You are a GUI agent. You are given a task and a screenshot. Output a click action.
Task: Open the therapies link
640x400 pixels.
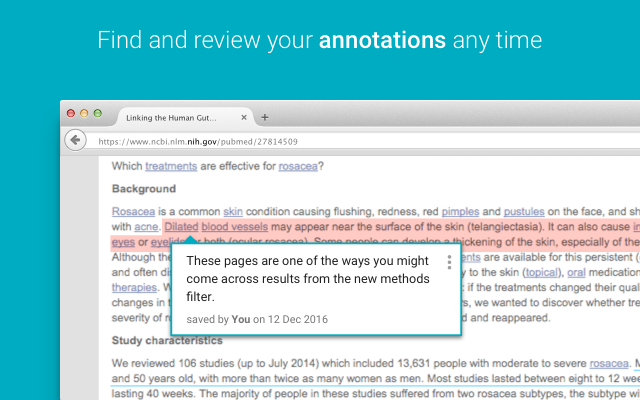(x=134, y=287)
